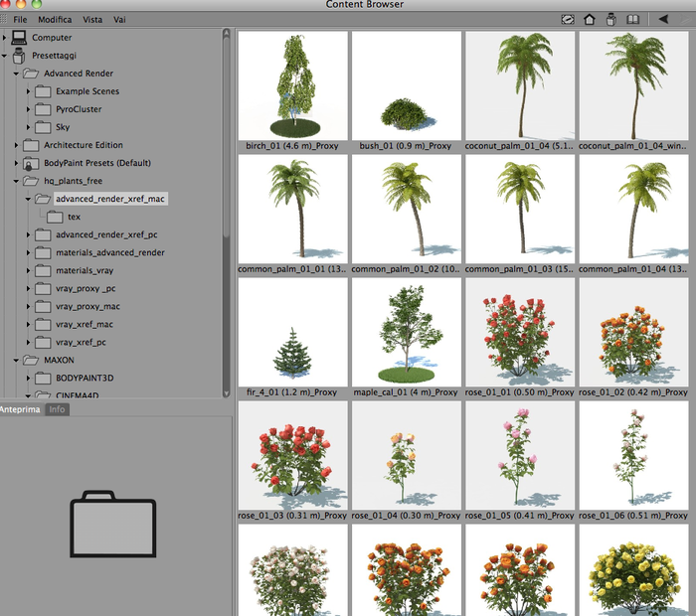Expand the Architecture Edition folder

tap(16, 145)
